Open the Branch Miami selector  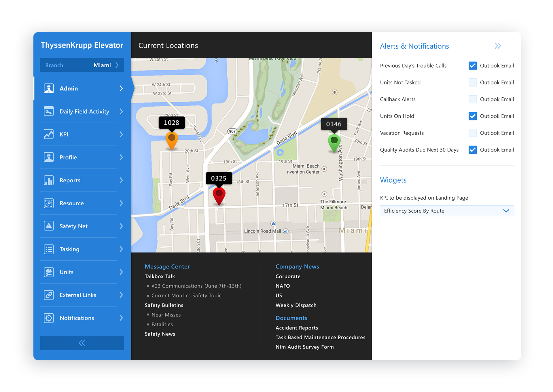82,65
